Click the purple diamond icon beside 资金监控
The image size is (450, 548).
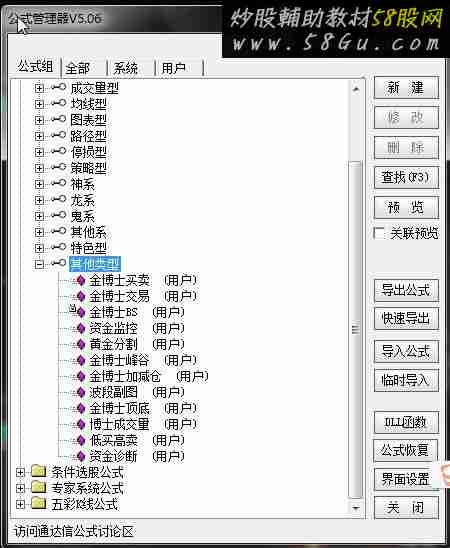coord(81,328)
